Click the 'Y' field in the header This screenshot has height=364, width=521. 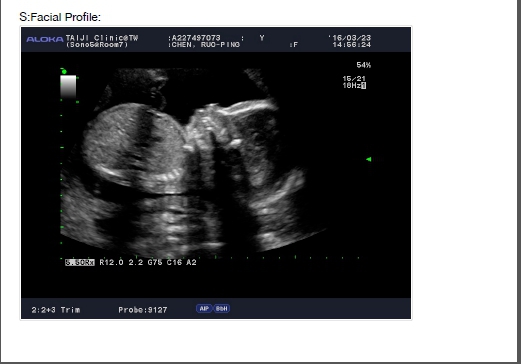pos(262,38)
